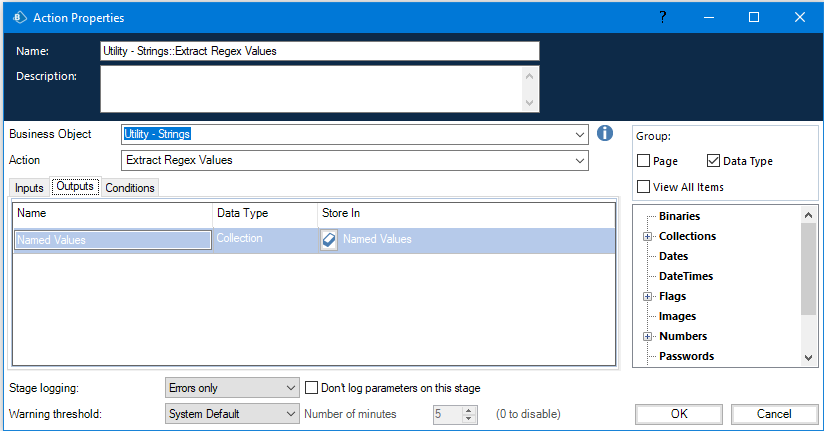Open the Stage logging dropdown
This screenshot has width=824, height=431.
(x=290, y=388)
